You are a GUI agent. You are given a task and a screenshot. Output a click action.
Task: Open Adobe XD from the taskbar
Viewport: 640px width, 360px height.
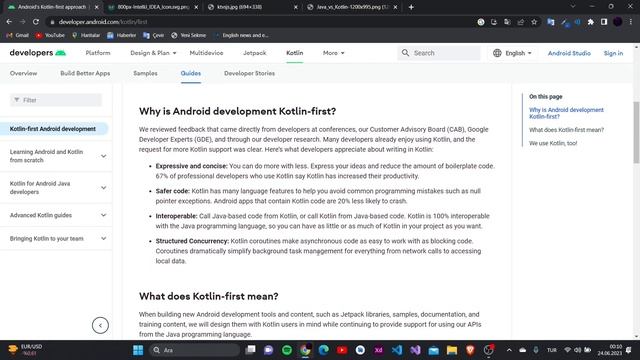point(378,350)
